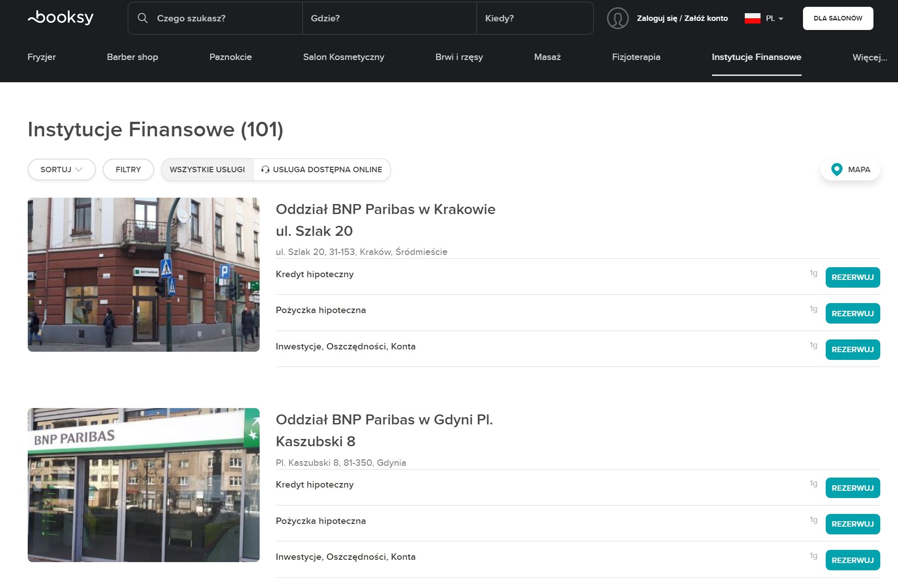898x588 pixels.
Task: Click the Booksy logo
Action: [60, 18]
